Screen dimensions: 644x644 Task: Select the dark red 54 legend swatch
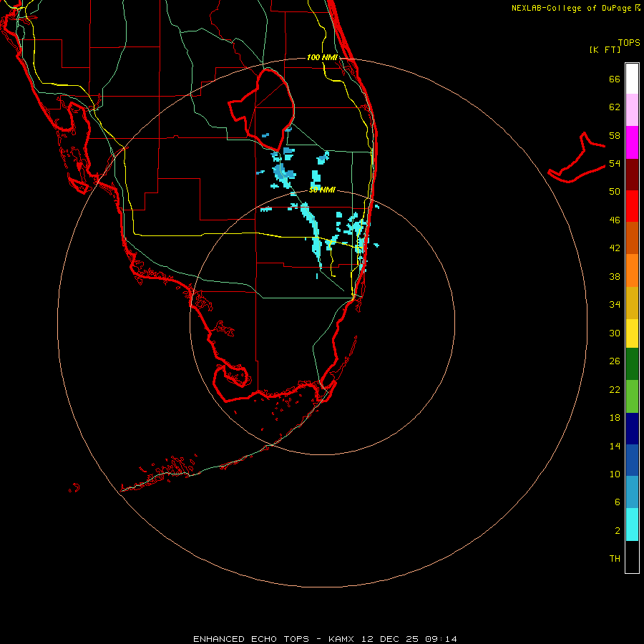632,175
